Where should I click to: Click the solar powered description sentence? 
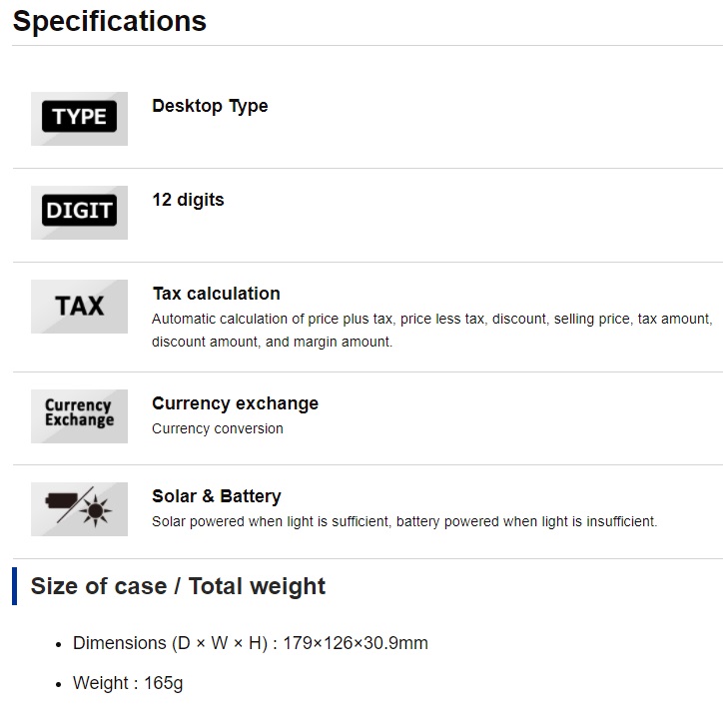404,522
